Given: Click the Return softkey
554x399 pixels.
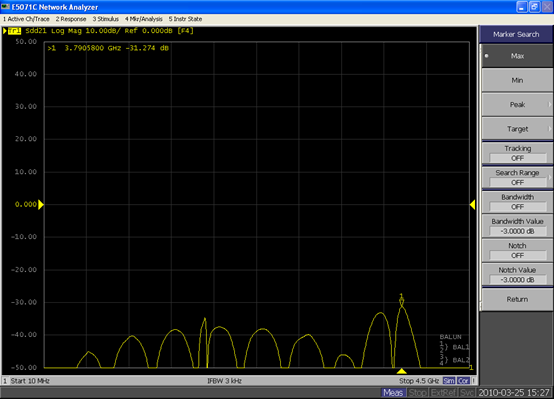Looking at the screenshot, I should 517,299.
